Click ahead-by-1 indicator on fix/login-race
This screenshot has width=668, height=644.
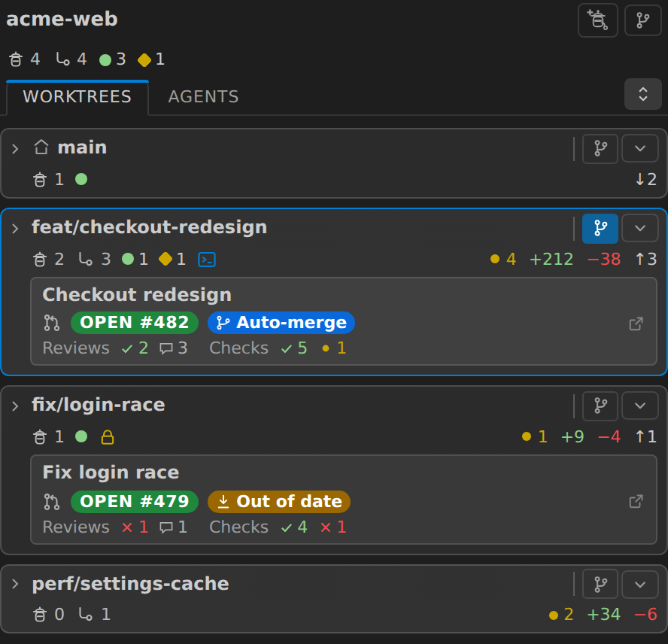pos(646,436)
